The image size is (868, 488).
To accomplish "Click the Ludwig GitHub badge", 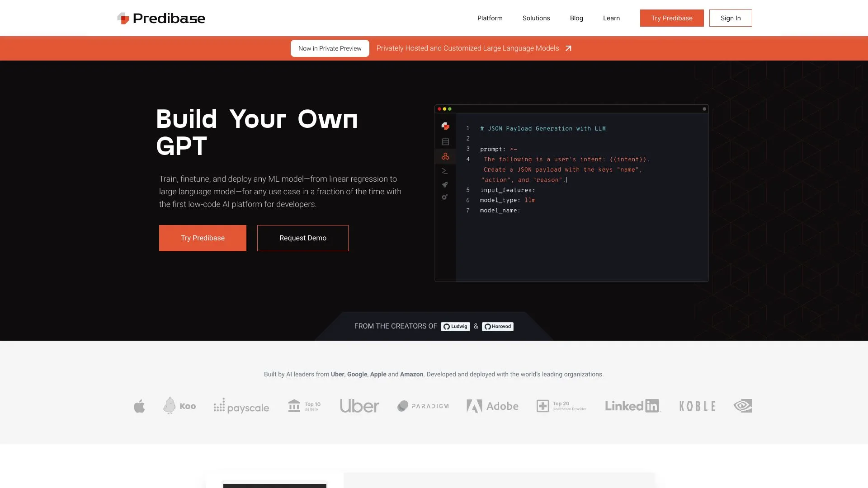I will click(455, 326).
